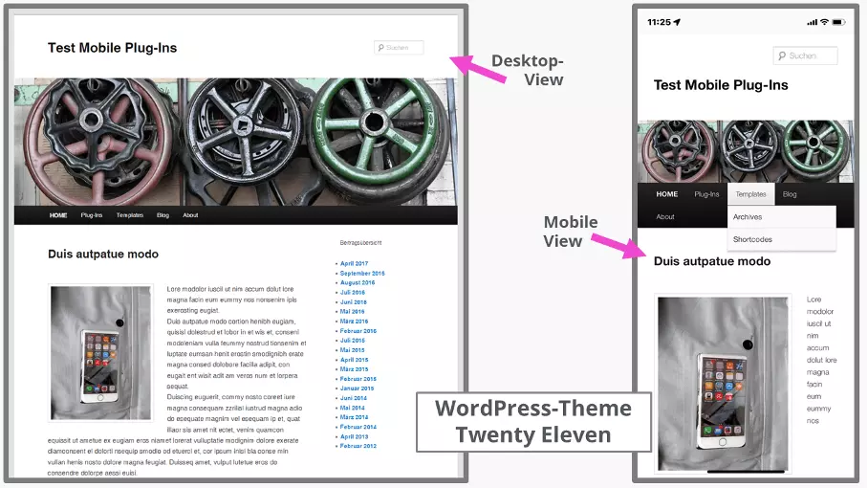Open the Templates menu in mobile view

pos(750,194)
